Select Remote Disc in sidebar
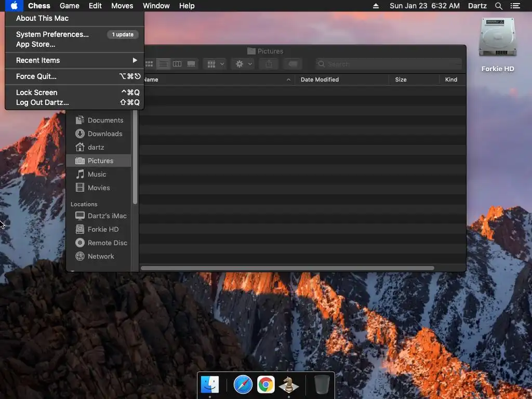The image size is (532, 399). tap(99, 243)
